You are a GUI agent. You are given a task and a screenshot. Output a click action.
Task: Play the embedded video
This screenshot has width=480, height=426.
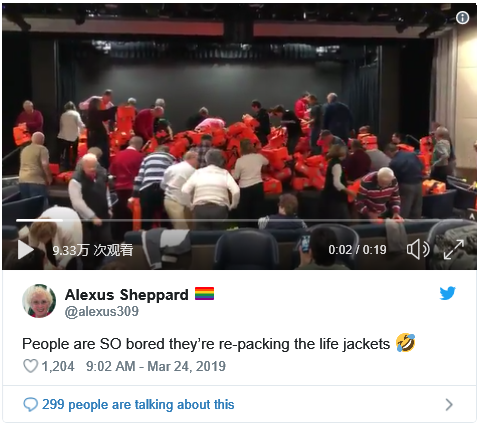pyautogui.click(x=26, y=249)
